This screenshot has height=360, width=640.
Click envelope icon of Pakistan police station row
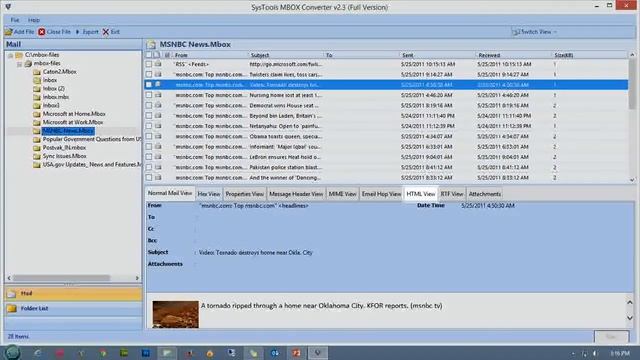[x=158, y=167]
